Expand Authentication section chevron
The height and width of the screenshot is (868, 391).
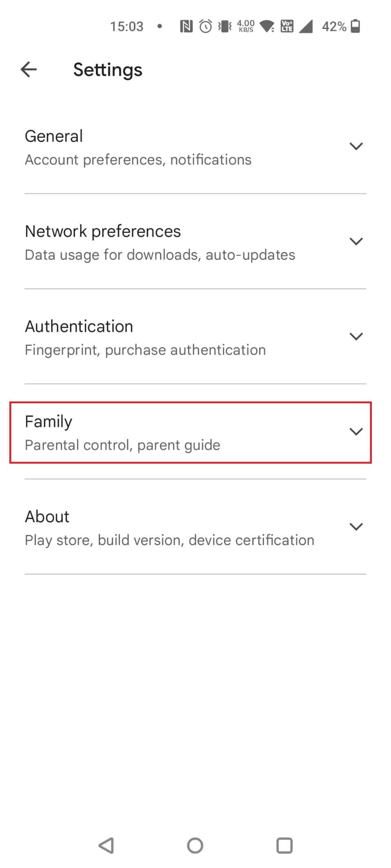click(x=356, y=336)
